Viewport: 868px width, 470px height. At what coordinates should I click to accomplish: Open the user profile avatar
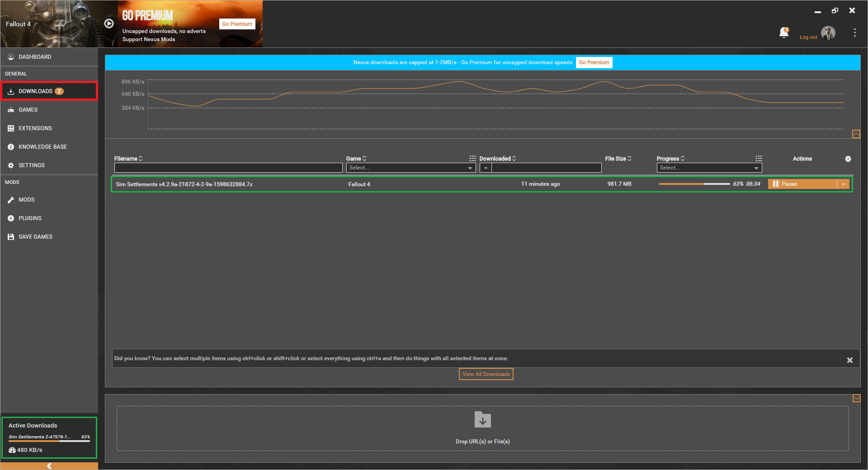[828, 33]
